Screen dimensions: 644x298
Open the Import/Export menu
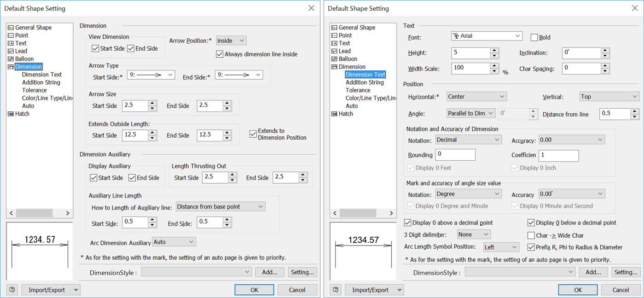(x=51, y=290)
